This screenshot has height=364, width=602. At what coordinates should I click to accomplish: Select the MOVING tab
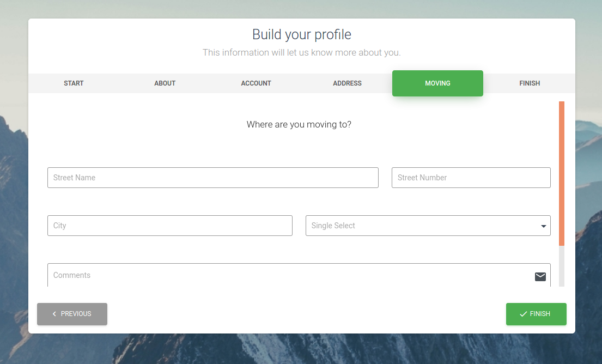(437, 83)
